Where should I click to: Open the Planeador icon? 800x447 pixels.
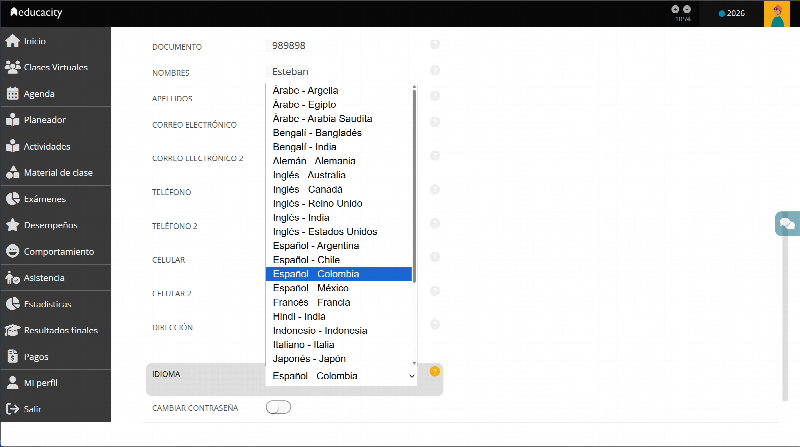[x=12, y=119]
